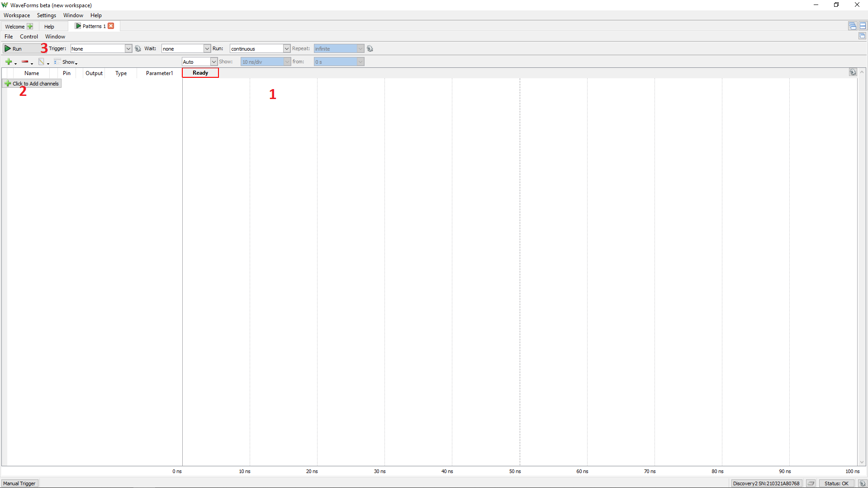Click the green plus on Welcome tab
Screen dimensions: 868x488
[30, 27]
